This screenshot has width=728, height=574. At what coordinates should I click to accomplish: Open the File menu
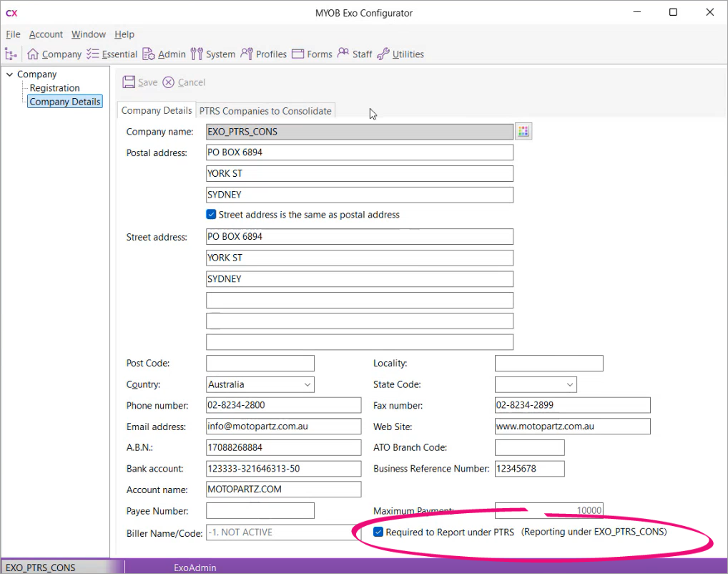[13, 34]
